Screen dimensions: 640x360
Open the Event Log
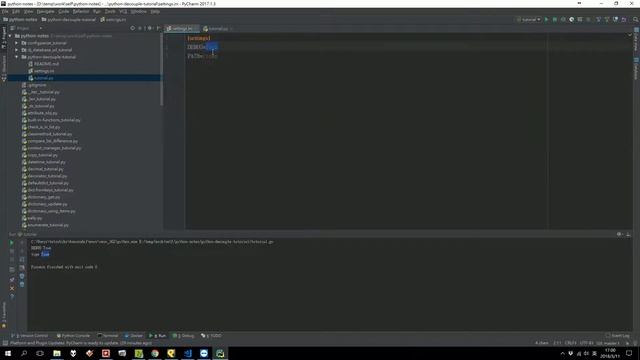618,336
